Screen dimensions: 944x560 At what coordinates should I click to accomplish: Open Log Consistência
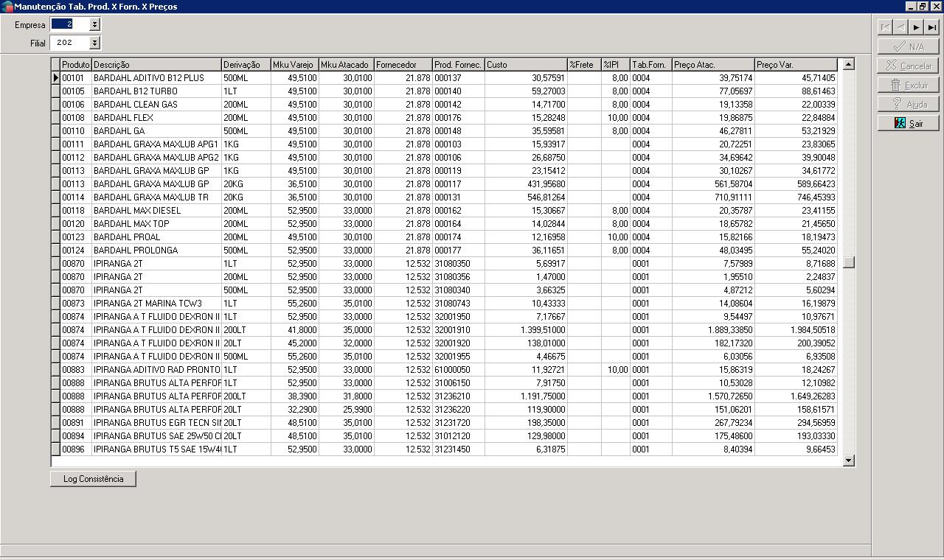[93, 479]
